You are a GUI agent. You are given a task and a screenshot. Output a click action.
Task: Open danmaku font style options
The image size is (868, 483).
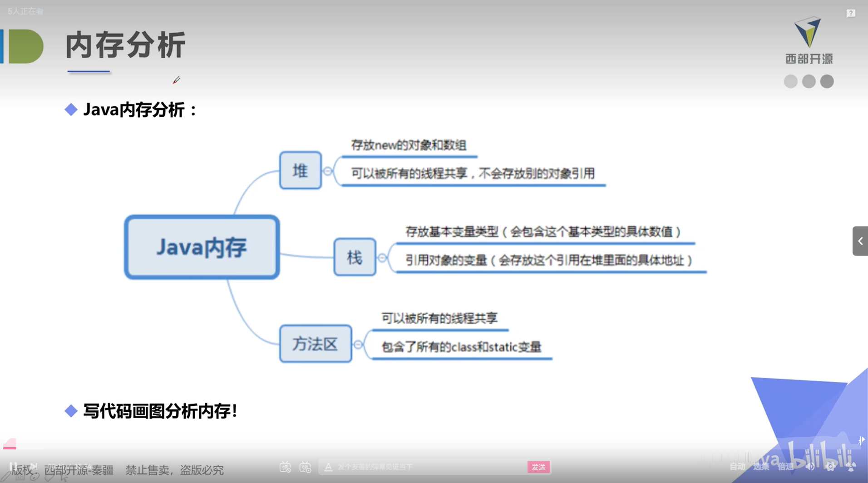coord(328,467)
